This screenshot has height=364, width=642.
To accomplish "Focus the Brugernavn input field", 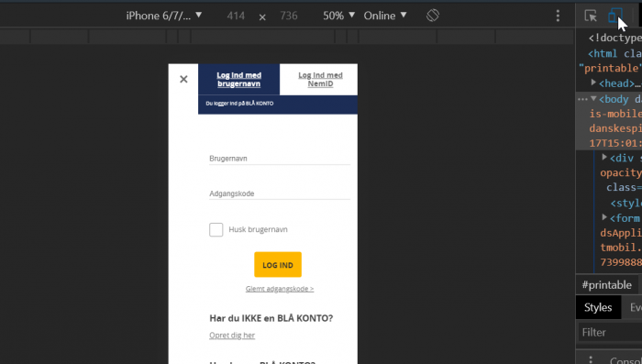I will pyautogui.click(x=280, y=159).
